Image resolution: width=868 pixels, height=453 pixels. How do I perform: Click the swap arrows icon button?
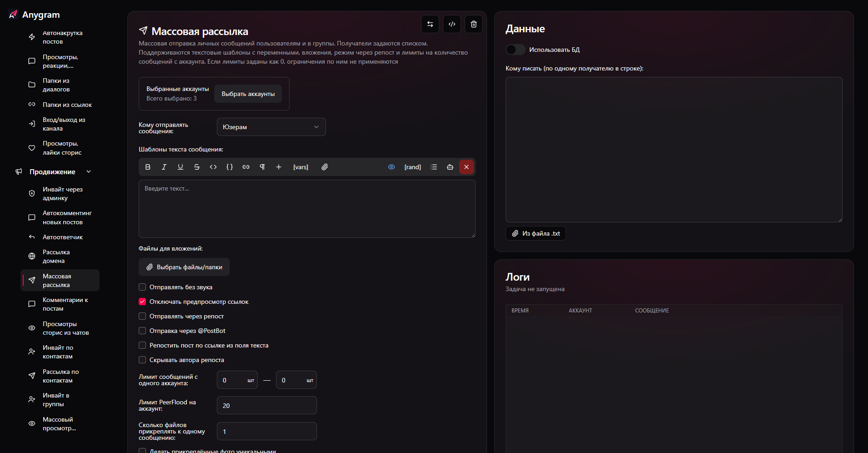[430, 24]
